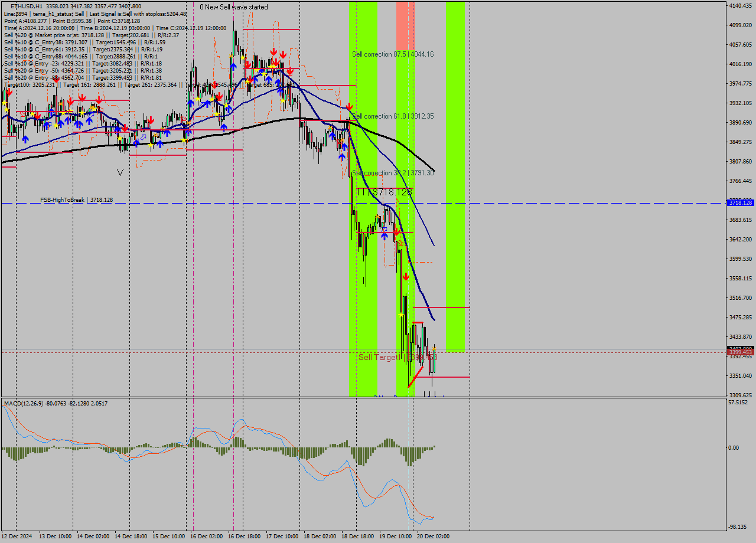Viewport: 756px width, 543px height.
Task: Click the salmon-red zone at chart top
Action: (405, 26)
